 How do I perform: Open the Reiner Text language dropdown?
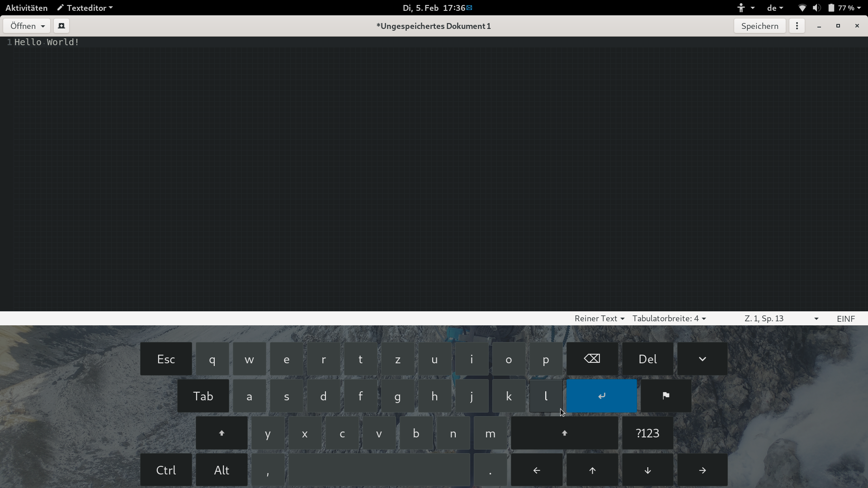[599, 318]
